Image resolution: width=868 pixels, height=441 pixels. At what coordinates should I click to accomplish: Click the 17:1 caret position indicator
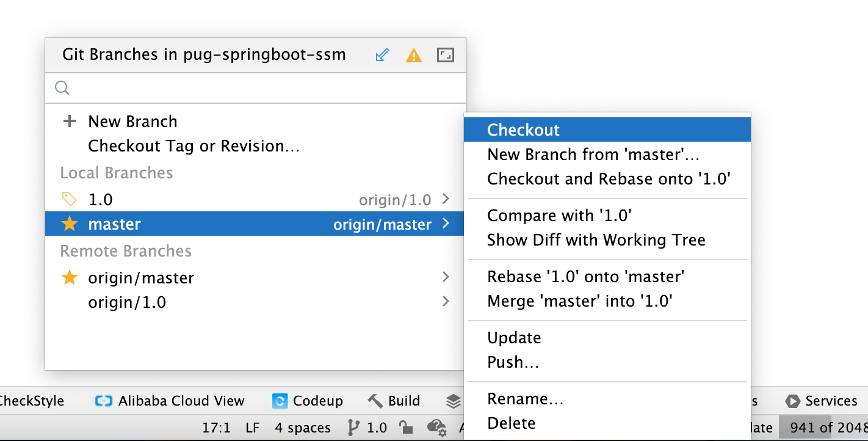coord(216,428)
